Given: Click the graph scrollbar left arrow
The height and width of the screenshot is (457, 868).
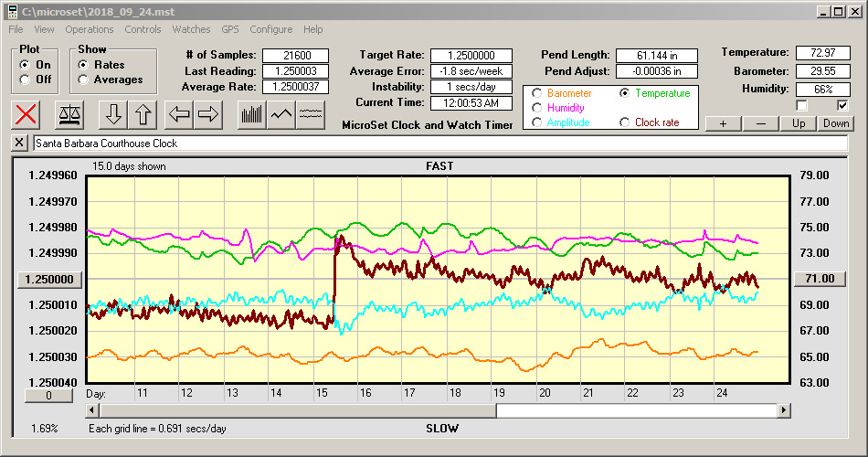Looking at the screenshot, I should pos(92,410).
